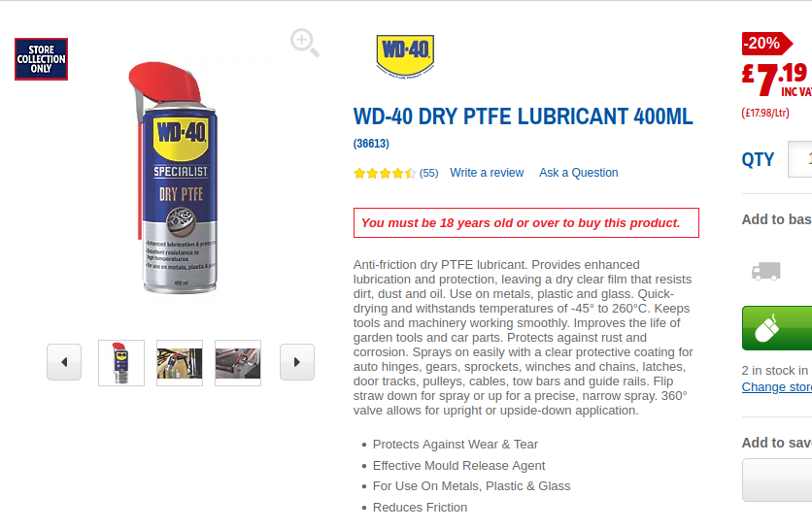Click the WD-40 brand logo

[405, 56]
